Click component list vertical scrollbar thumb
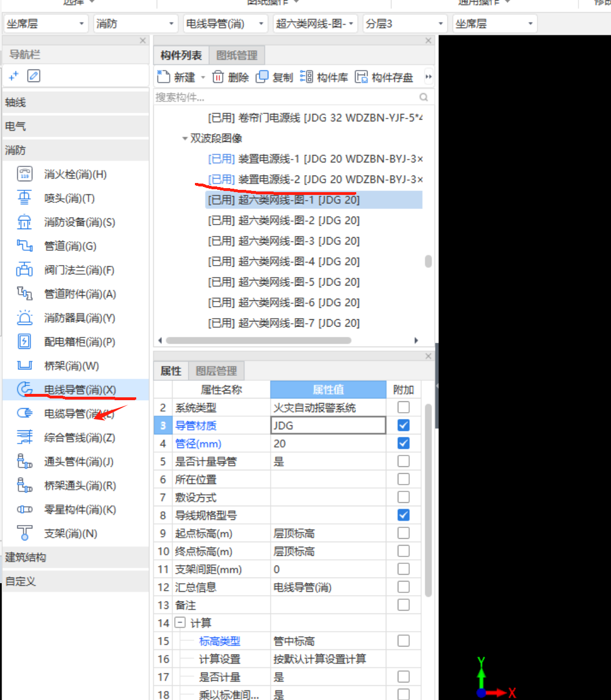611x700 pixels. (428, 261)
